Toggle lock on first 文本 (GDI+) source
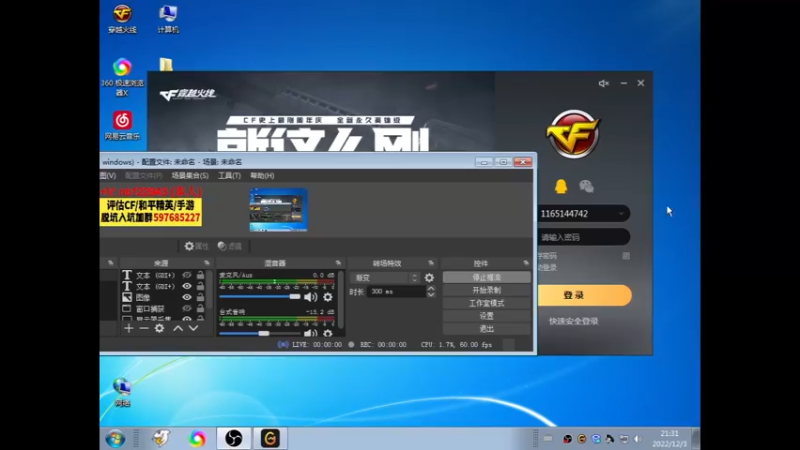The width and height of the screenshot is (800, 450). pyautogui.click(x=201, y=275)
